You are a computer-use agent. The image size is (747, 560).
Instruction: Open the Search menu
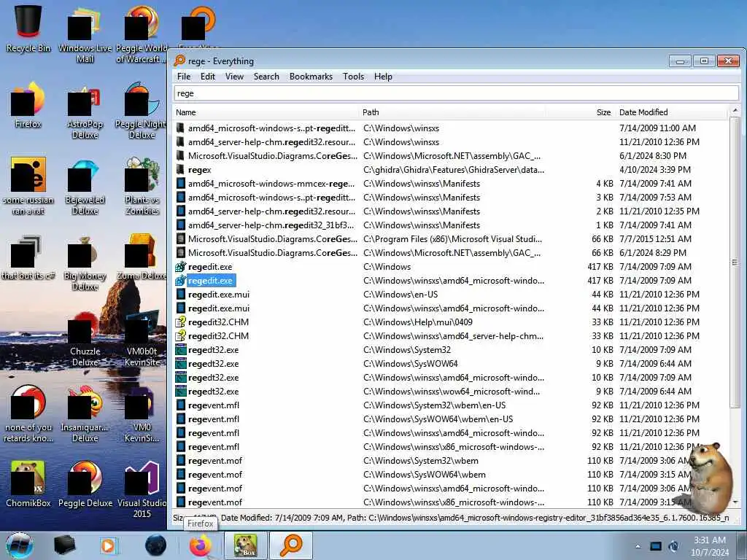(266, 77)
